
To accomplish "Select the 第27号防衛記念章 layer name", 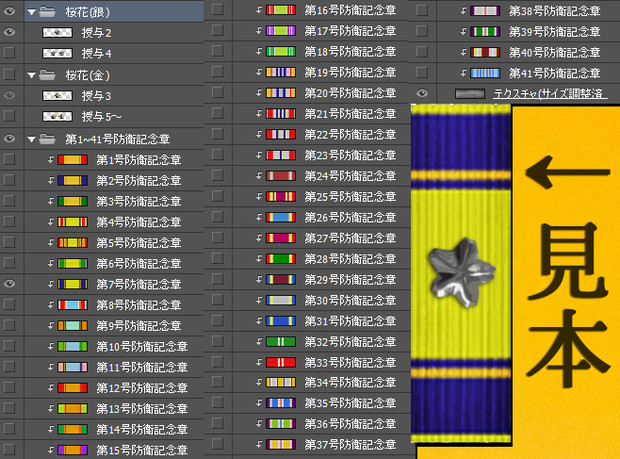I will [x=350, y=238].
